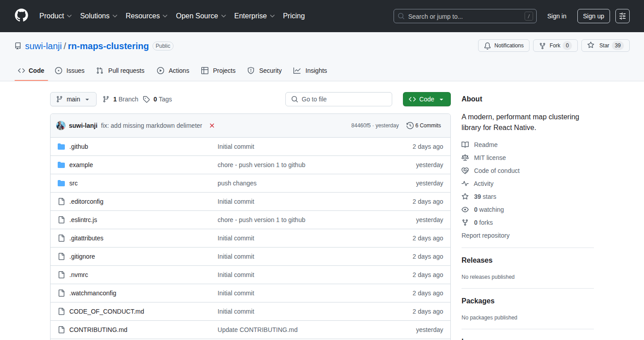Click the src folder icon
644x340 pixels.
click(x=61, y=183)
